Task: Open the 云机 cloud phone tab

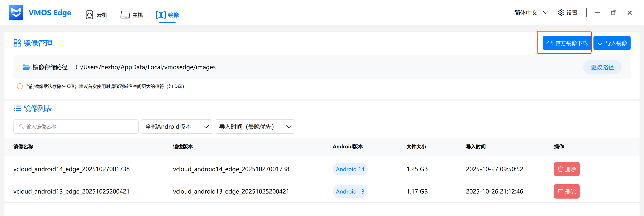Action: (x=97, y=15)
